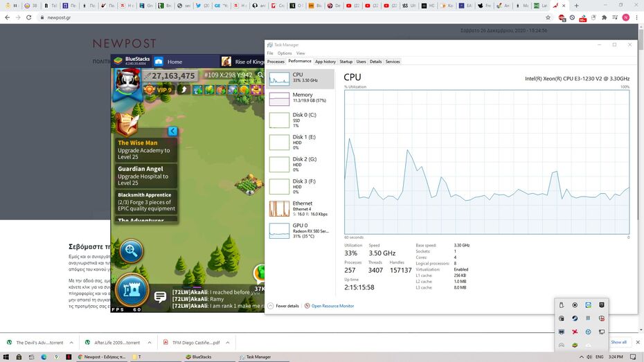Switch to the Details tab

(x=376, y=62)
